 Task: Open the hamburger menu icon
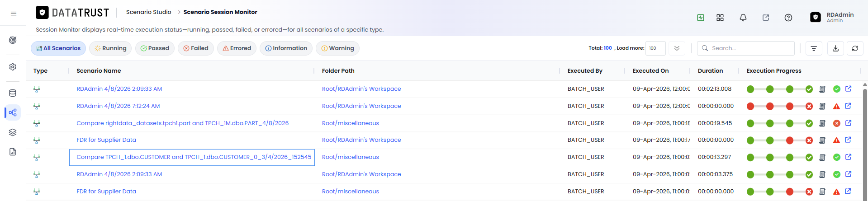click(x=14, y=13)
